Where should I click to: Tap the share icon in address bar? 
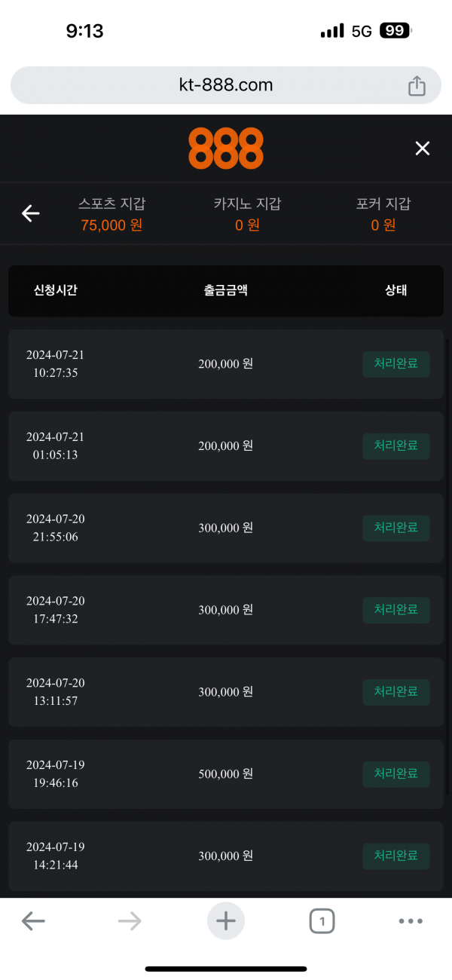coord(417,86)
